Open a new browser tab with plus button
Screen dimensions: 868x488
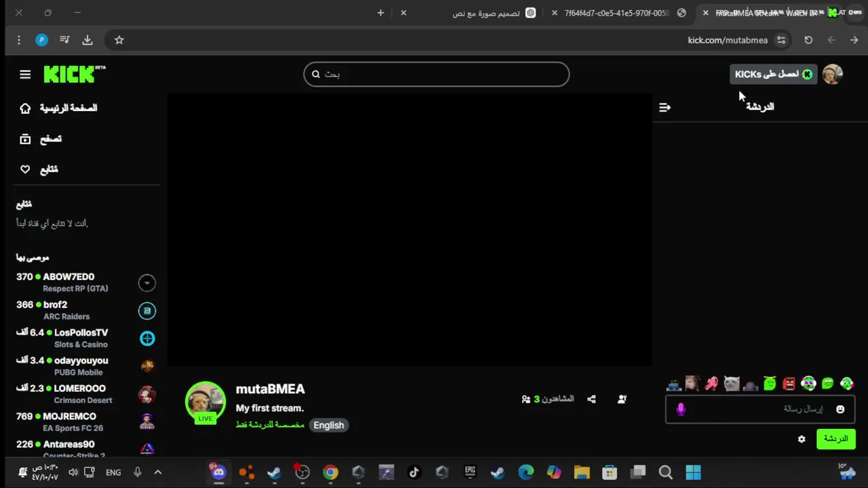380,13
